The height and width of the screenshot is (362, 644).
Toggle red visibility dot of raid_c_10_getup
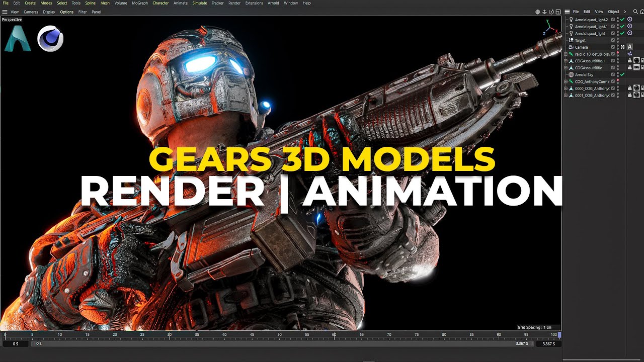click(618, 53)
